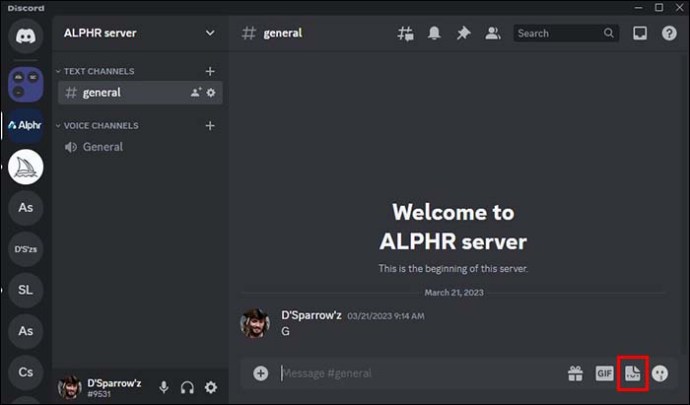Open notification settings bell icon

click(434, 33)
